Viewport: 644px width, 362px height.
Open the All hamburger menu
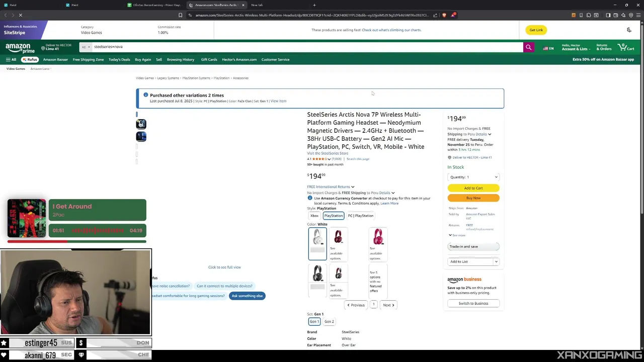tap(11, 59)
